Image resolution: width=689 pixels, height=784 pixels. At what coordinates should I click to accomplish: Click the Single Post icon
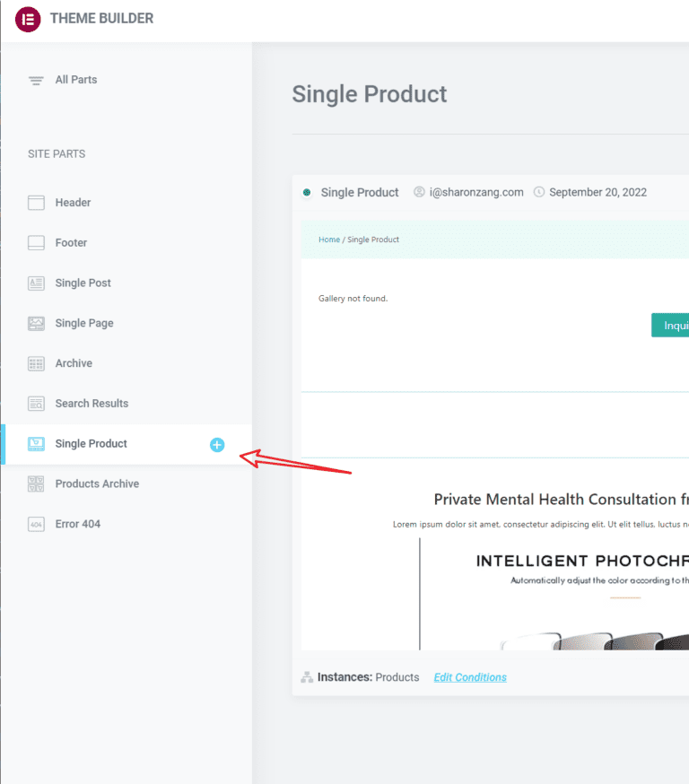pyautogui.click(x=36, y=283)
